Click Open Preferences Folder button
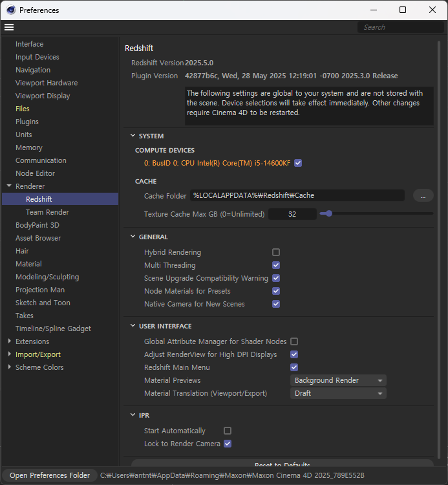This screenshot has width=448, height=485. tap(50, 475)
